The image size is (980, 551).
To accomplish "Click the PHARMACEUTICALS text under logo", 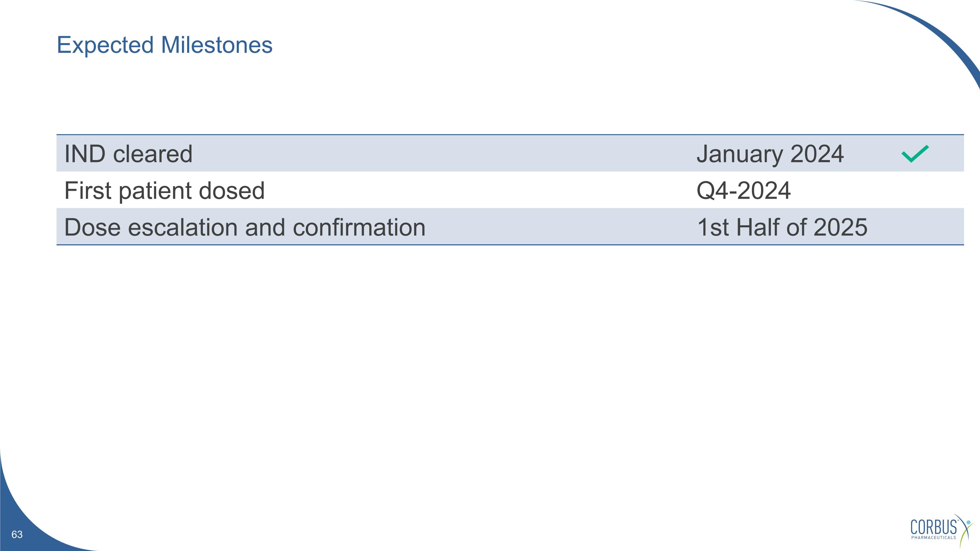I will 933,538.
